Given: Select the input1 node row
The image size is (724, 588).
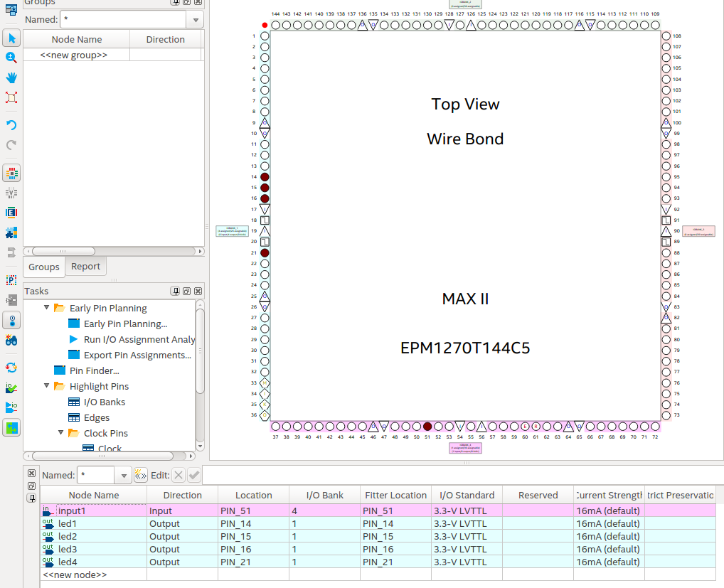Looking at the screenshot, I should pos(378,511).
